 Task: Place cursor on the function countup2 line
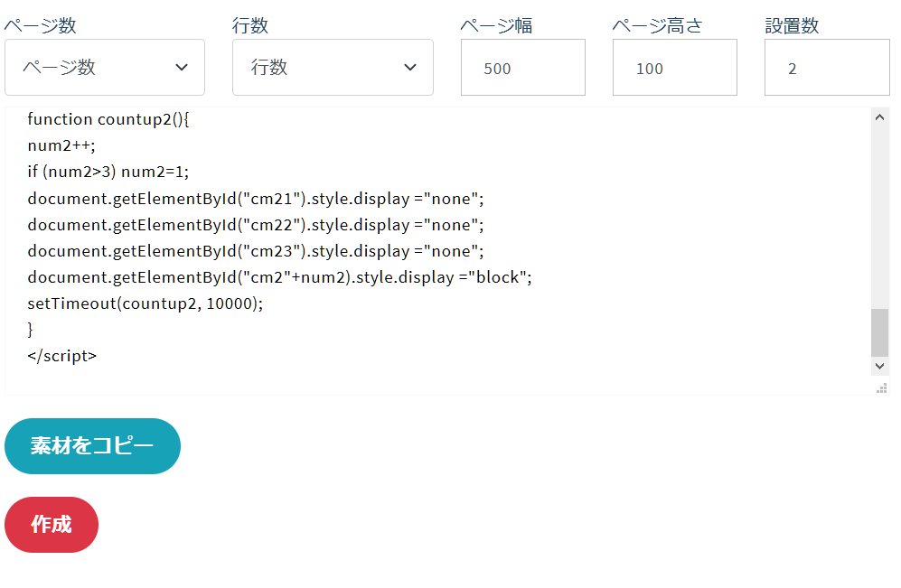pyautogui.click(x=108, y=119)
